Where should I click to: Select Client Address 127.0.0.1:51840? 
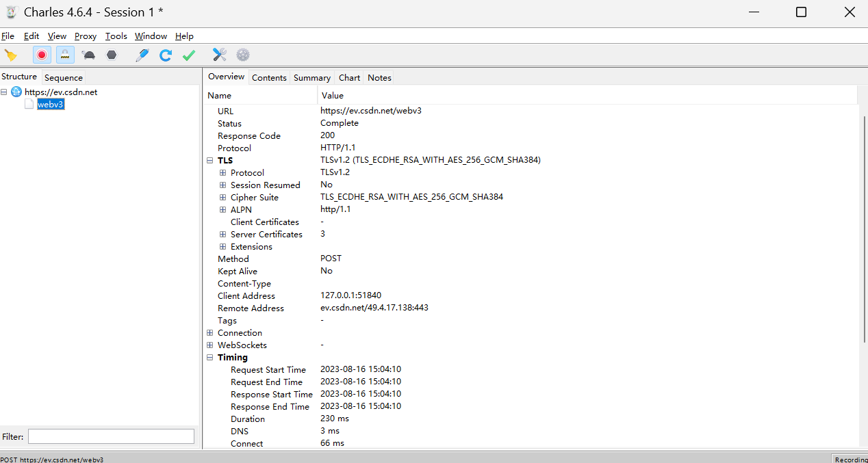click(351, 295)
